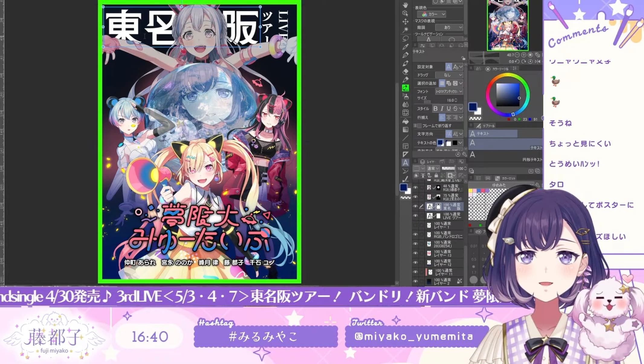Select the Text tool in the toolbar

(x=406, y=163)
